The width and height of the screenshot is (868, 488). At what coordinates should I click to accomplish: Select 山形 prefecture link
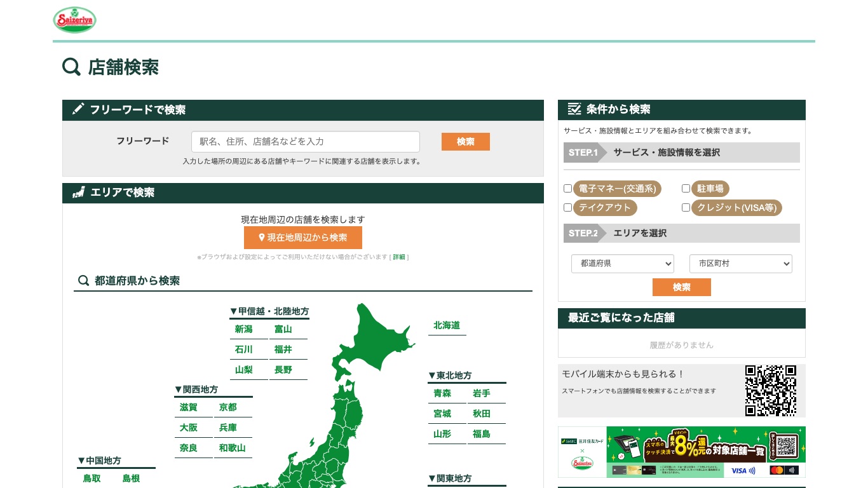coord(442,434)
